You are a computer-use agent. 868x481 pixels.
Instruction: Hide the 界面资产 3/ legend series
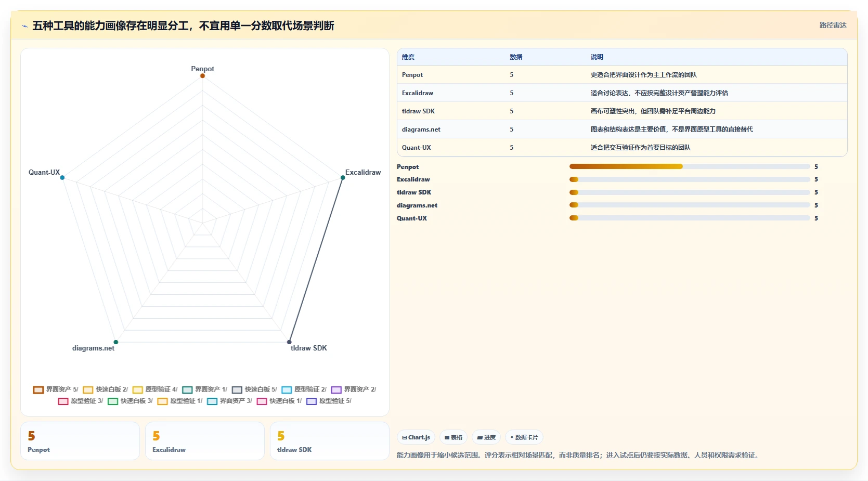coord(229,401)
